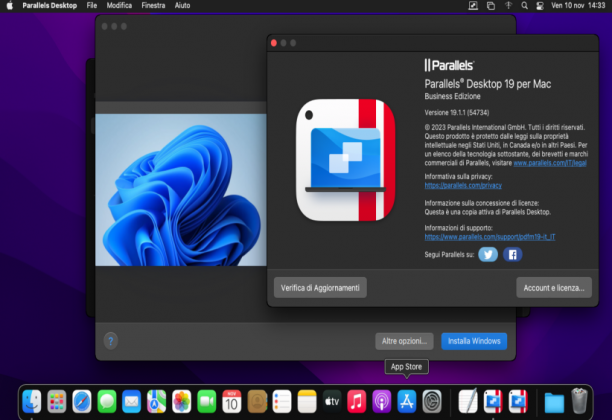Click Altre opzioni... button

pyautogui.click(x=404, y=341)
